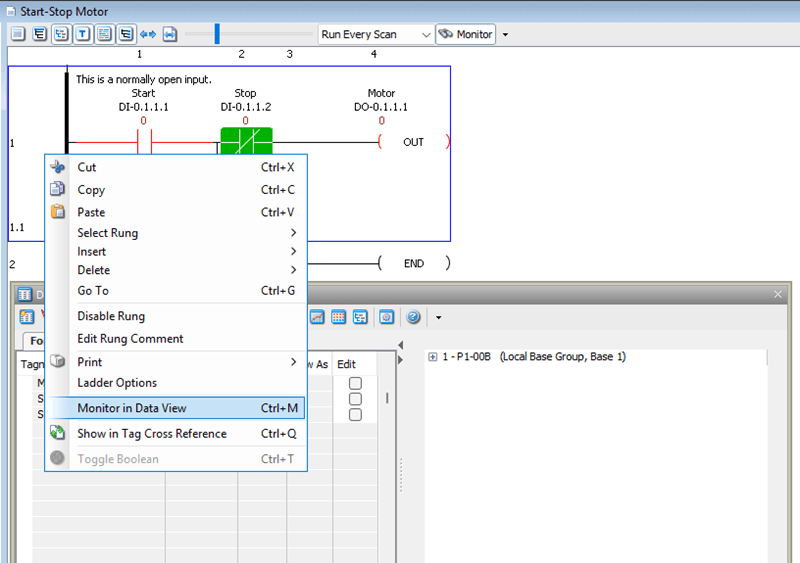Screen dimensions: 800x563
Task: Choose Edit Rung Comment from context menu
Action: click(130, 338)
